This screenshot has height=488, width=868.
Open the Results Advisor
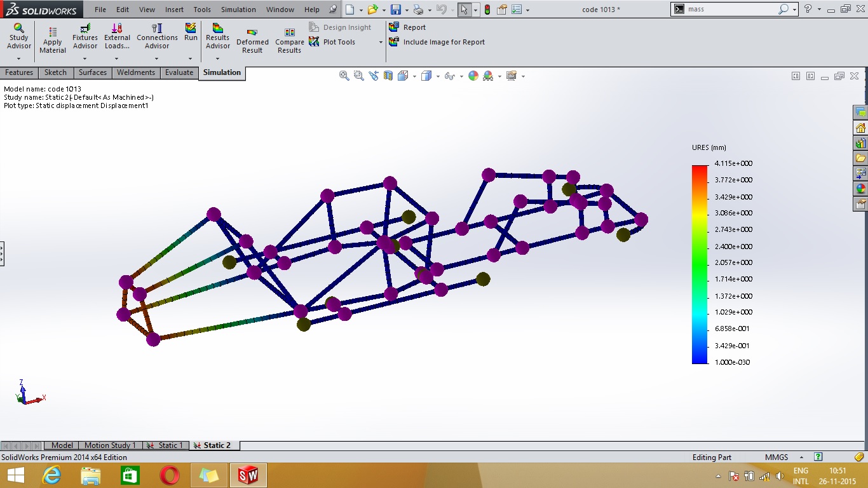217,37
